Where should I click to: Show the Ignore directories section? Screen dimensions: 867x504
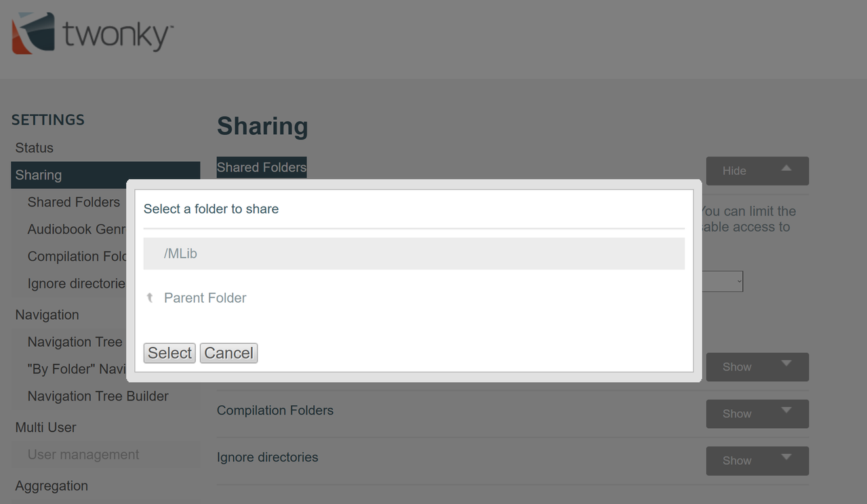[757, 461]
